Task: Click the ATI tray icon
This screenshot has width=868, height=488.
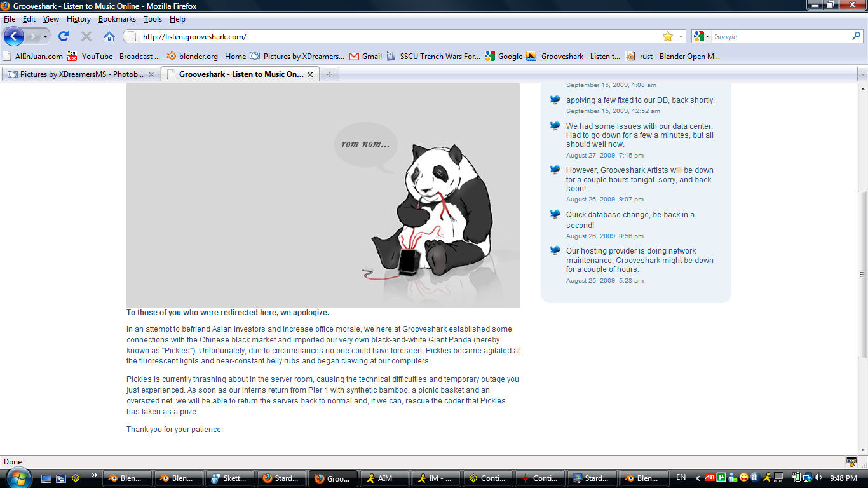Action: (710, 478)
